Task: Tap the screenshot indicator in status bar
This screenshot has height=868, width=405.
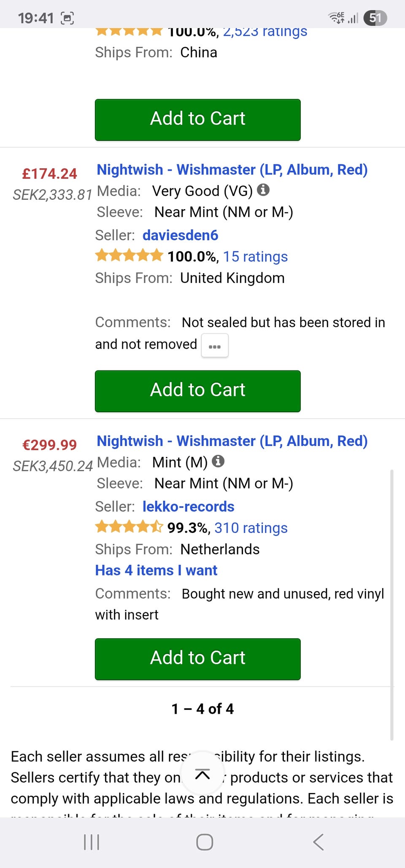Action: tap(67, 18)
